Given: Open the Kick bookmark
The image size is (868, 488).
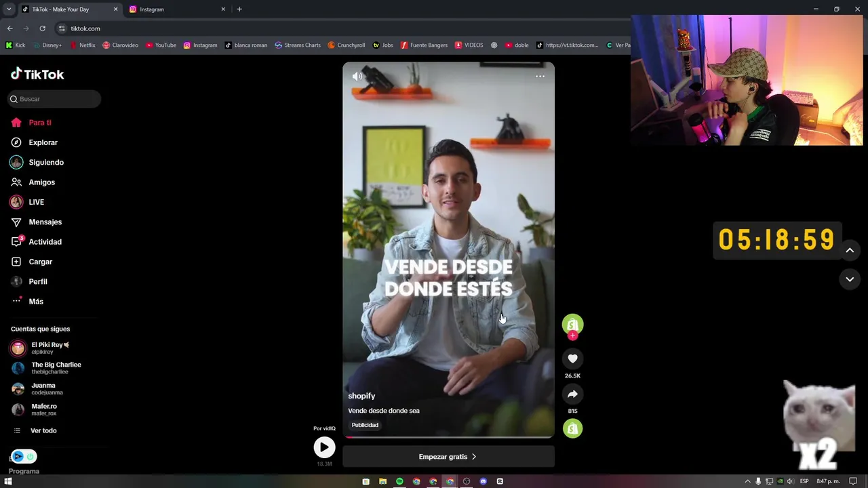Looking at the screenshot, I should click(x=15, y=45).
